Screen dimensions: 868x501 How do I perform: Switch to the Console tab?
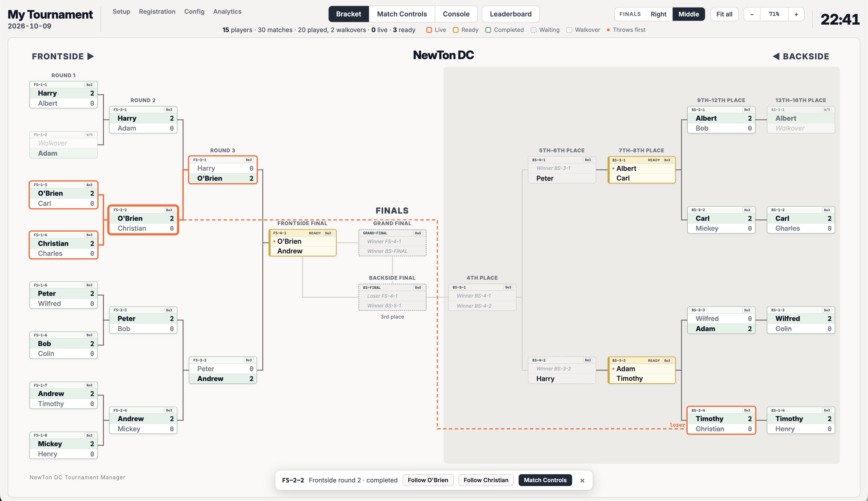[x=456, y=14]
